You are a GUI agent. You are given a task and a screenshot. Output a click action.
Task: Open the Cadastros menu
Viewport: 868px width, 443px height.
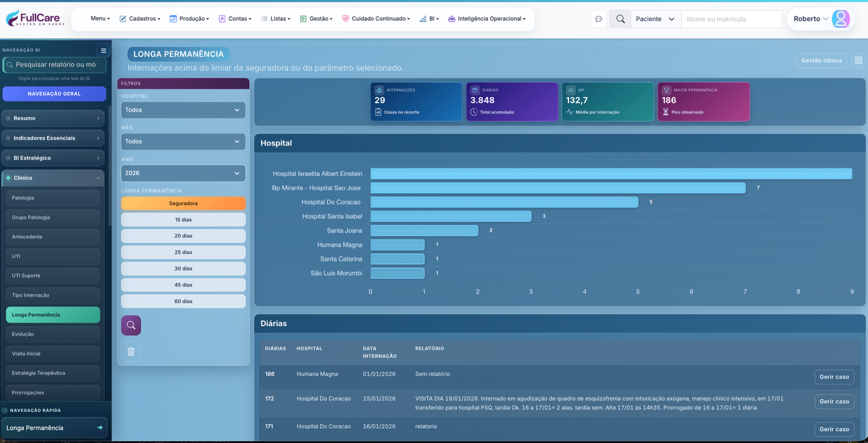click(x=140, y=18)
